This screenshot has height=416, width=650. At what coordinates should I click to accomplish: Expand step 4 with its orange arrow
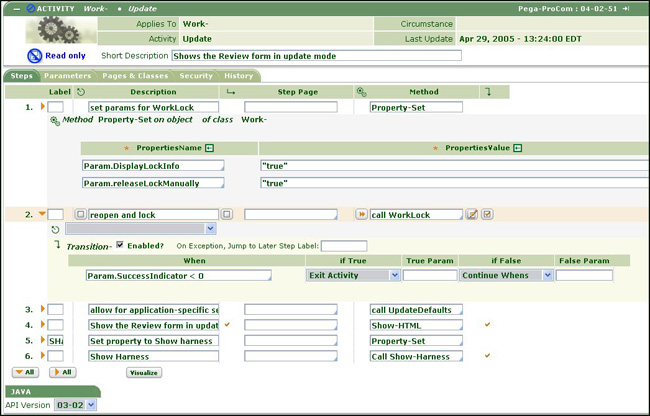tap(43, 324)
